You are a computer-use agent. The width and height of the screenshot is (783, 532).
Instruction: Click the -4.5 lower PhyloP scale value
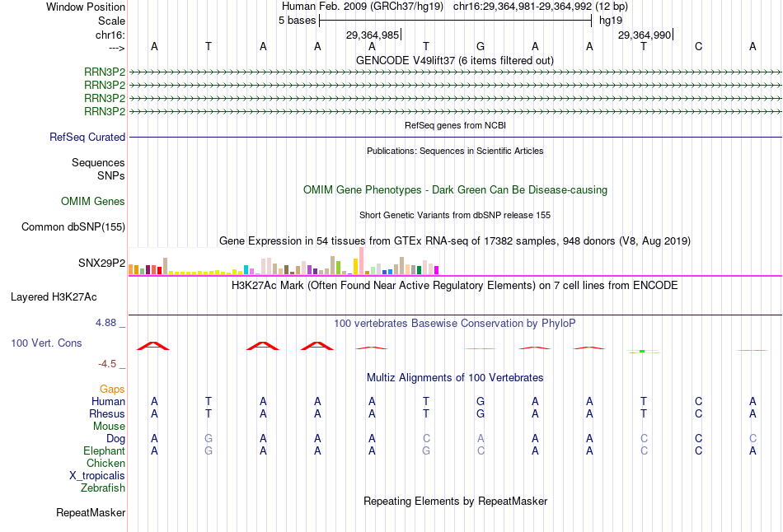tap(107, 364)
